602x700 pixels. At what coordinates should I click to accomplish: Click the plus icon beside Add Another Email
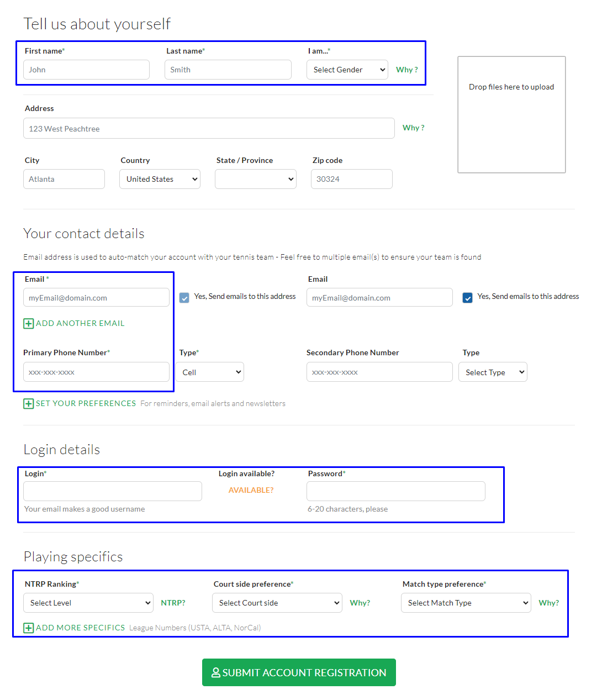coord(29,324)
